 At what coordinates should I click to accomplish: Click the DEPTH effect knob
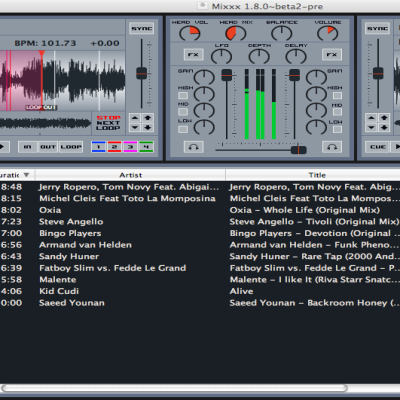(259, 56)
